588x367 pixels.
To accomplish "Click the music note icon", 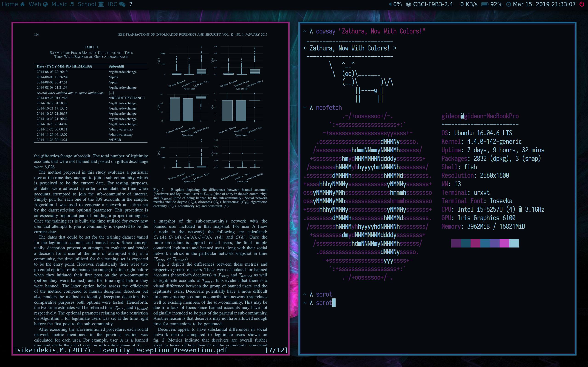I will 71,4.
